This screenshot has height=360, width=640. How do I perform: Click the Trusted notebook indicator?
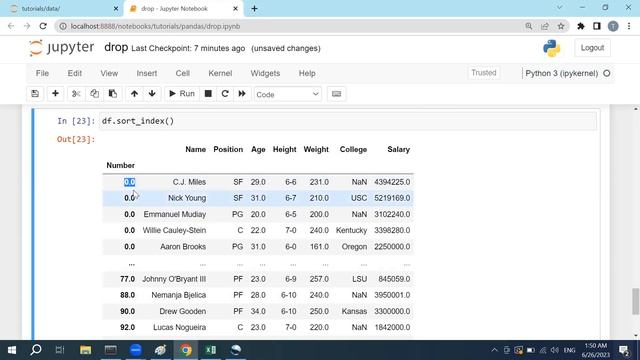point(484,73)
